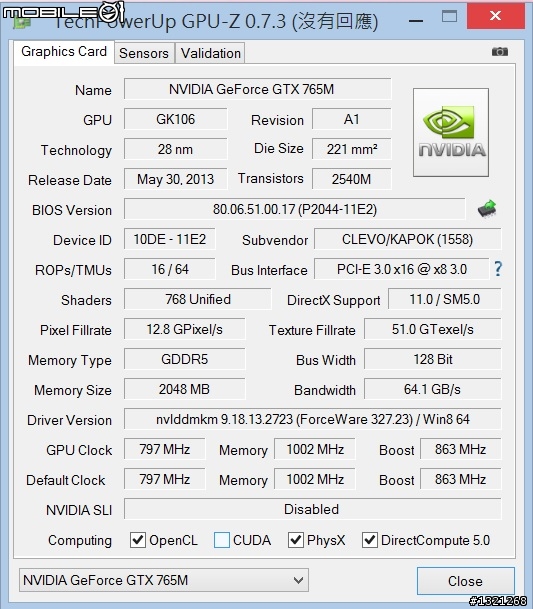
Task: Click the BIOS Version value 80.06.51.00.17
Action: point(295,209)
